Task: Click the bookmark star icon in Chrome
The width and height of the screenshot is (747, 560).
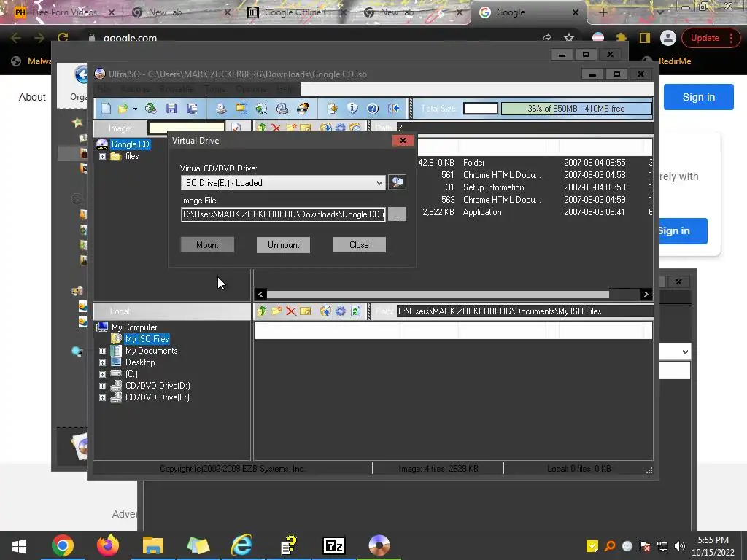Action: (569, 38)
